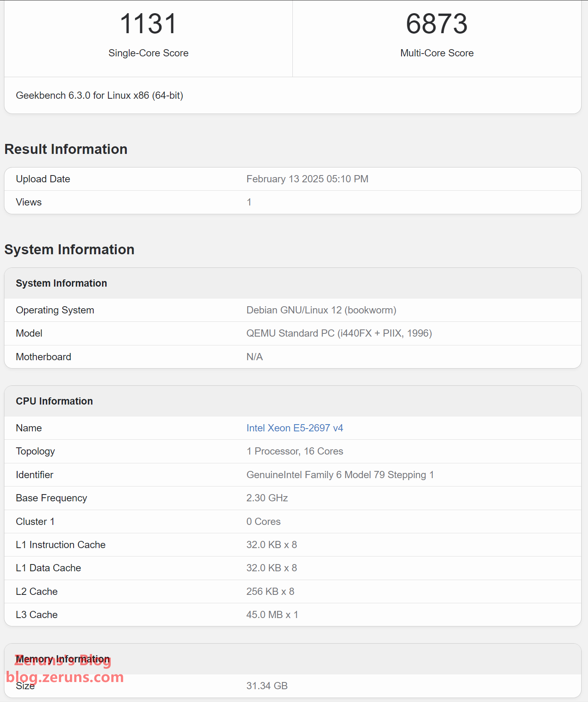The image size is (588, 702).
Task: Select the 2.30 GHz base frequency value
Action: click(267, 498)
